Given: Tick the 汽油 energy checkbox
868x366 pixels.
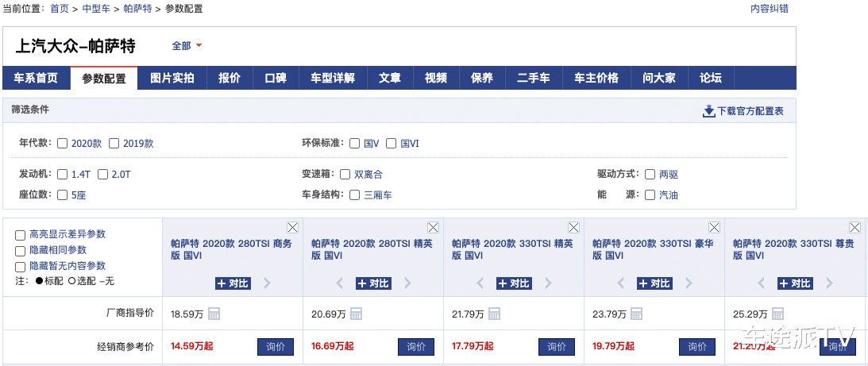Looking at the screenshot, I should coord(650,195).
